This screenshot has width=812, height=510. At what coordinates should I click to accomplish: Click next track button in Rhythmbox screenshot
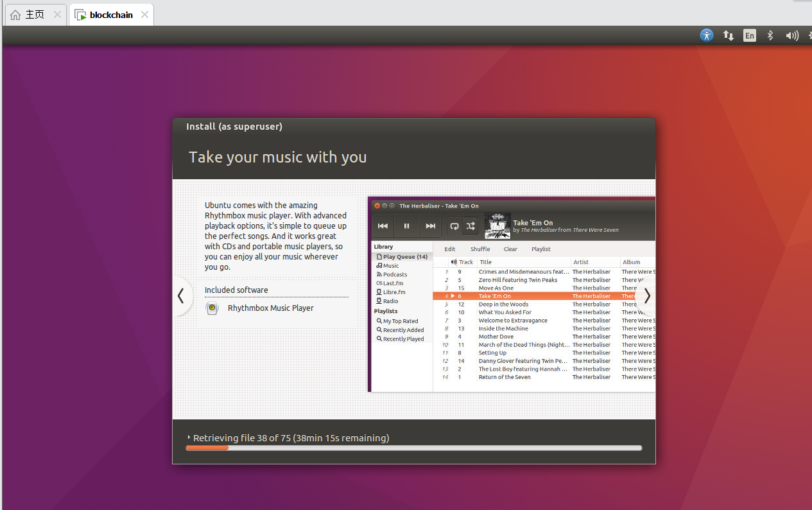pyautogui.click(x=431, y=226)
